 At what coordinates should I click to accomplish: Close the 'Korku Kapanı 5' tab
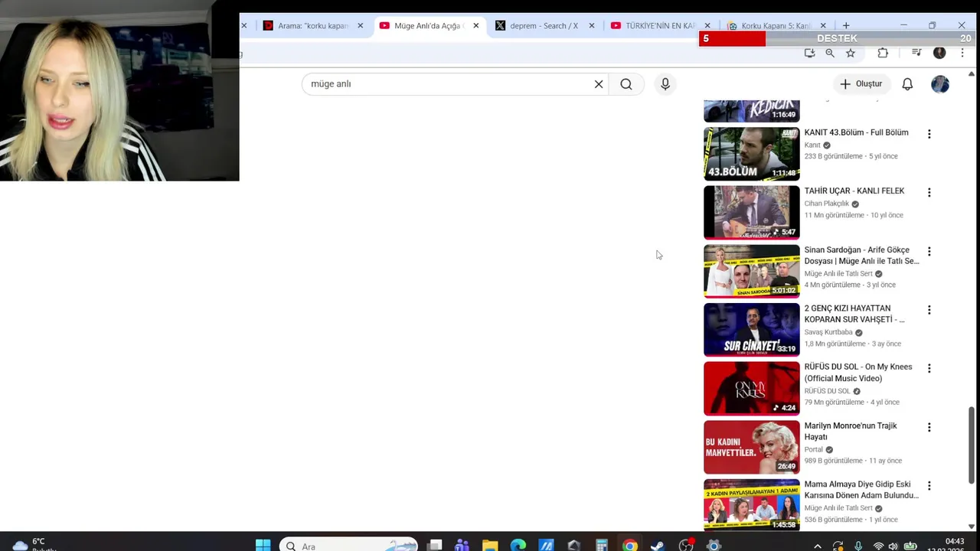point(823,25)
